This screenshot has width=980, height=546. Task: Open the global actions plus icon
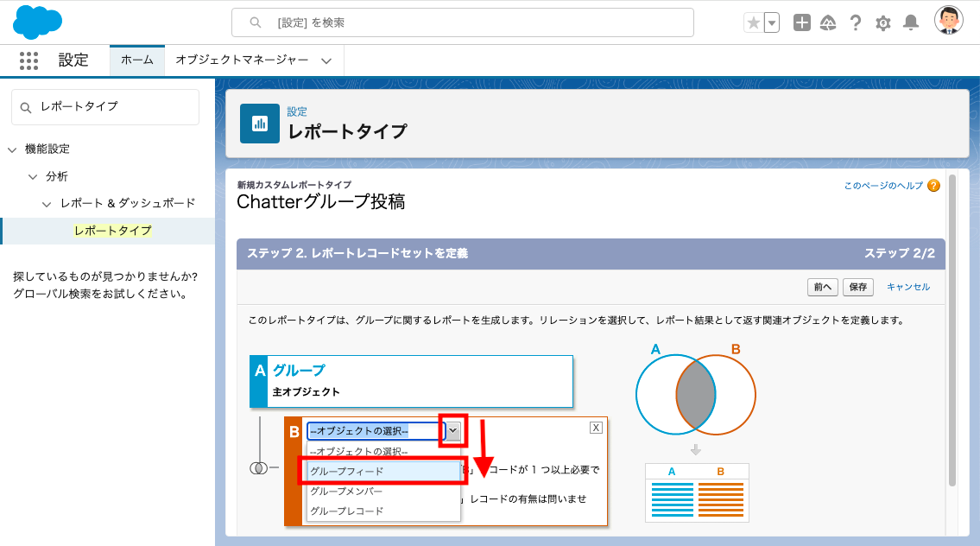click(802, 23)
